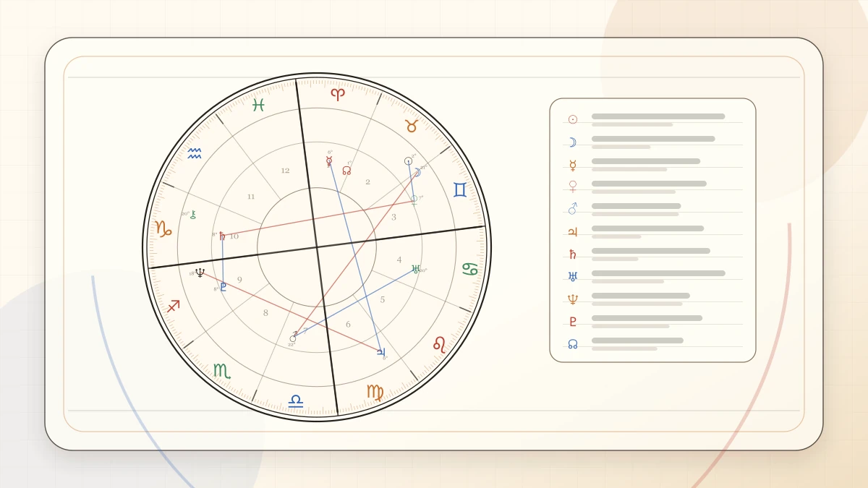Click the Aquarius waves glyph on the ring
868x488 pixels.
coord(195,153)
